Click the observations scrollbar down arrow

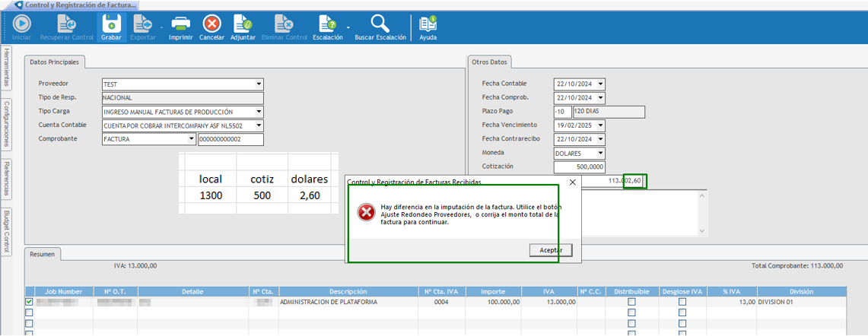pyautogui.click(x=703, y=231)
